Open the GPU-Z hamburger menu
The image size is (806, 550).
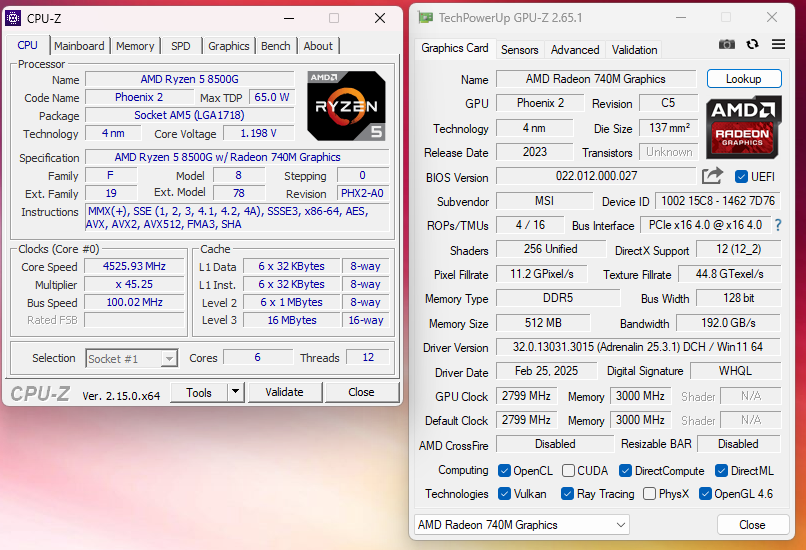pos(778,44)
